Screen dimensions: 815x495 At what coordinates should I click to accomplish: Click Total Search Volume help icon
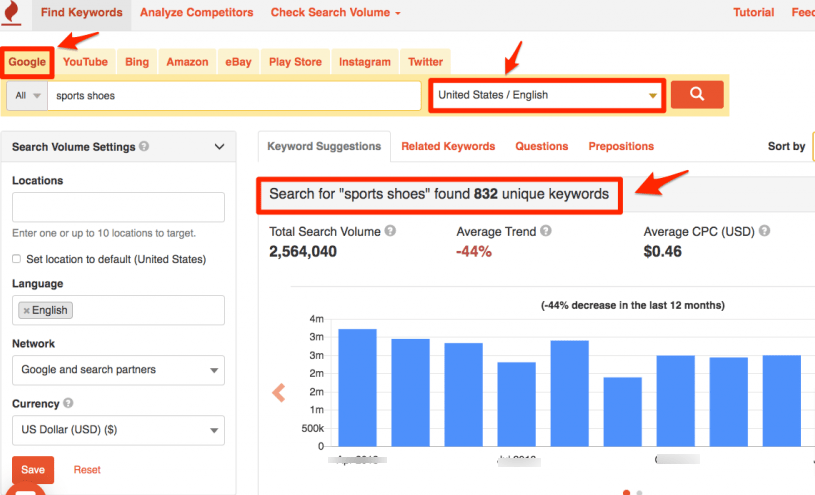pyautogui.click(x=390, y=231)
